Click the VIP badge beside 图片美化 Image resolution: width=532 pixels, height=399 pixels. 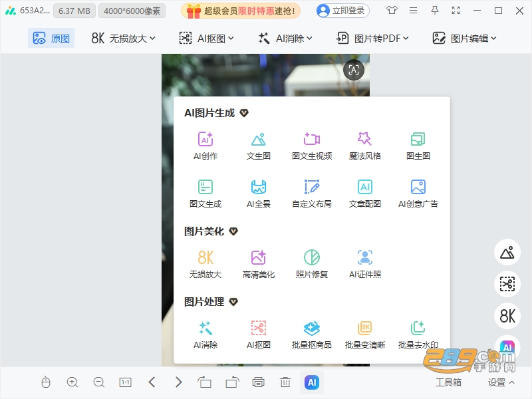[233, 231]
